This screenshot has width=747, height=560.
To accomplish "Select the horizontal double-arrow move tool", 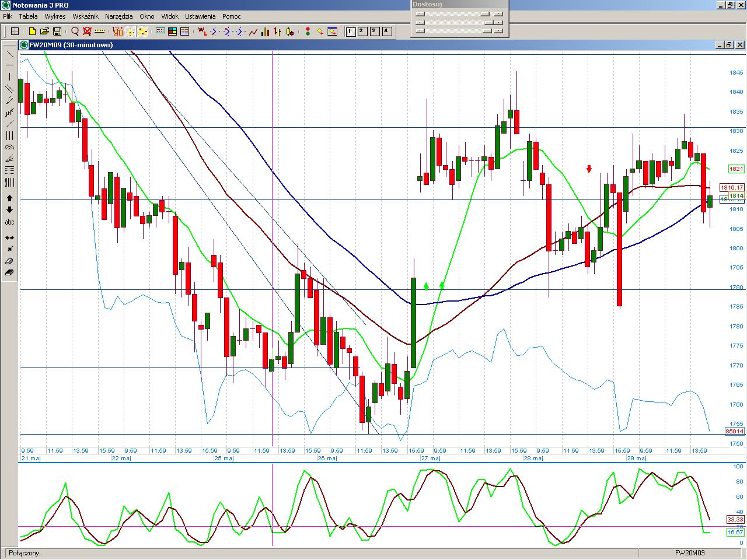I will click(9, 237).
